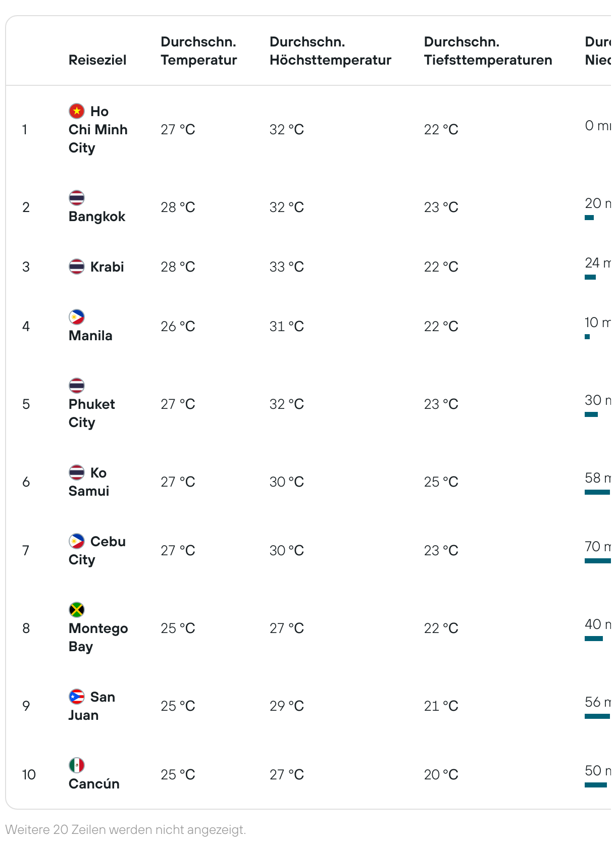Image resolution: width=616 pixels, height=843 pixels.
Task: Click the Philippines flag icon above Manila
Action: [x=77, y=317]
